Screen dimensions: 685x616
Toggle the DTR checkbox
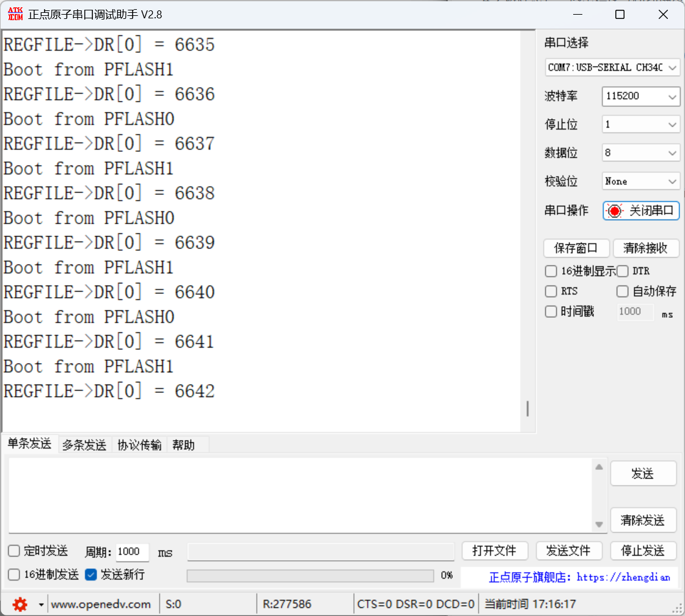[x=623, y=271]
